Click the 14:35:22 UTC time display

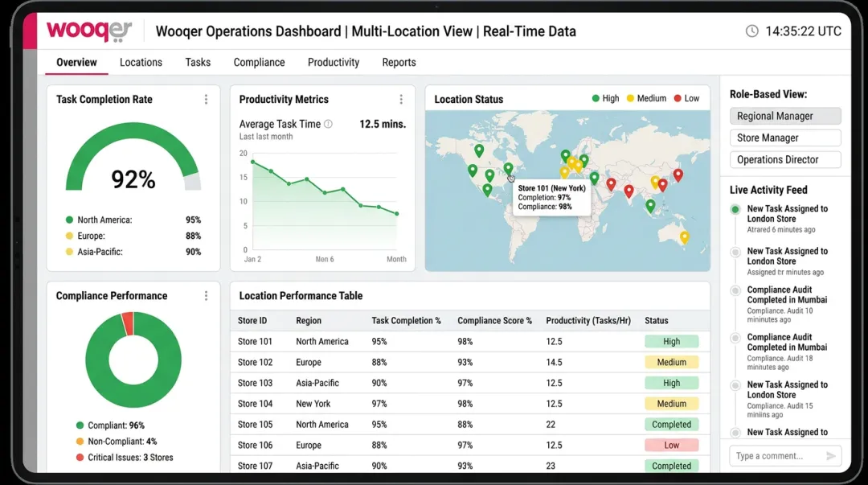[x=803, y=31]
